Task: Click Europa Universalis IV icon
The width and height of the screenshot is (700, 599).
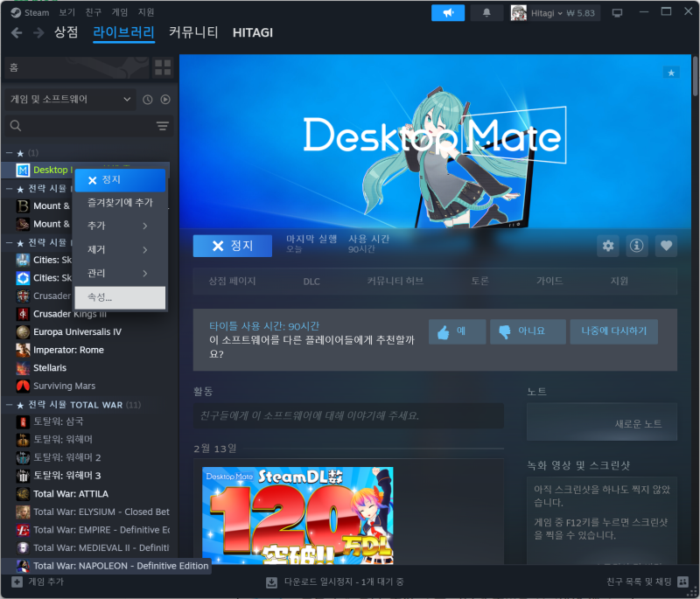Action: coord(23,331)
